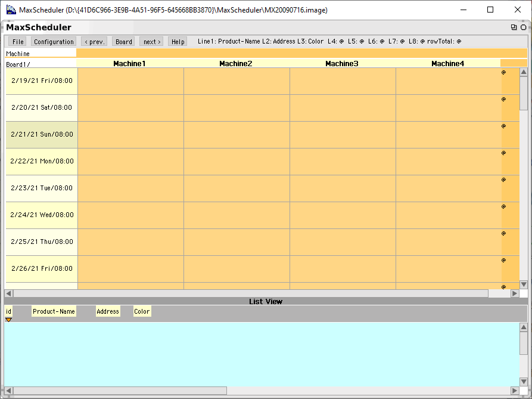Select the 2/22/21 Mon/08:00 row label
Image resolution: width=532 pixels, height=399 pixels.
(42, 161)
